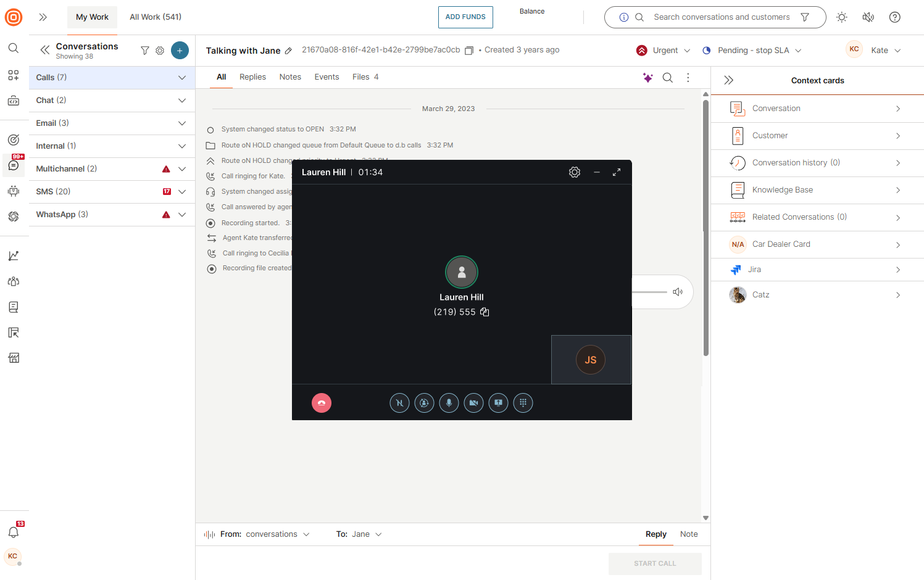
Task: Toggle the light/dark theme sun icon
Action: click(x=842, y=17)
